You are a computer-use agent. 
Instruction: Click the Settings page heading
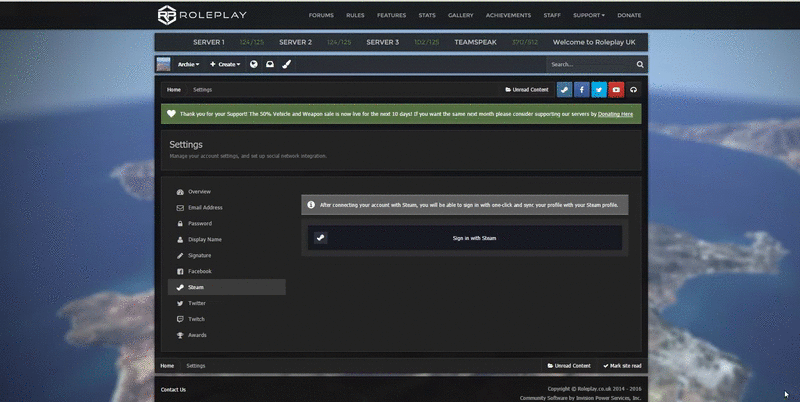point(186,144)
